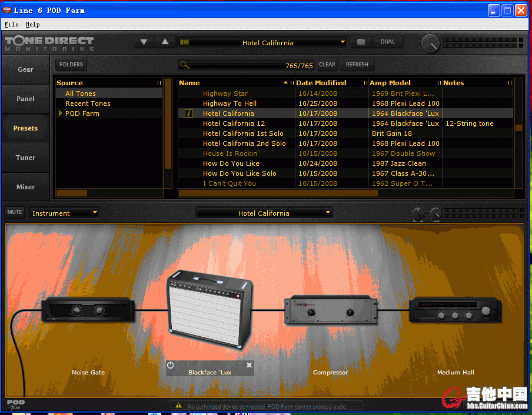Image resolution: width=532 pixels, height=415 pixels.
Task: Open the lower Hotel California tone dropdown
Action: tap(264, 213)
